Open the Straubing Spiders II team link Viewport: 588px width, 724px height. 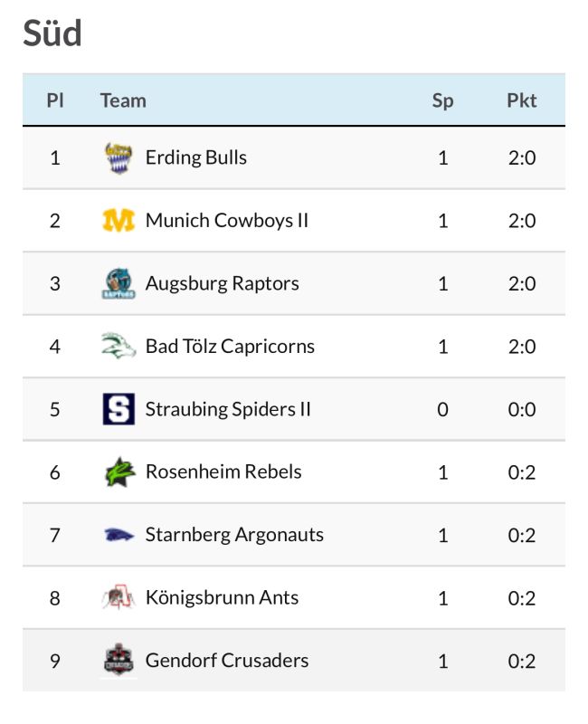click(228, 409)
